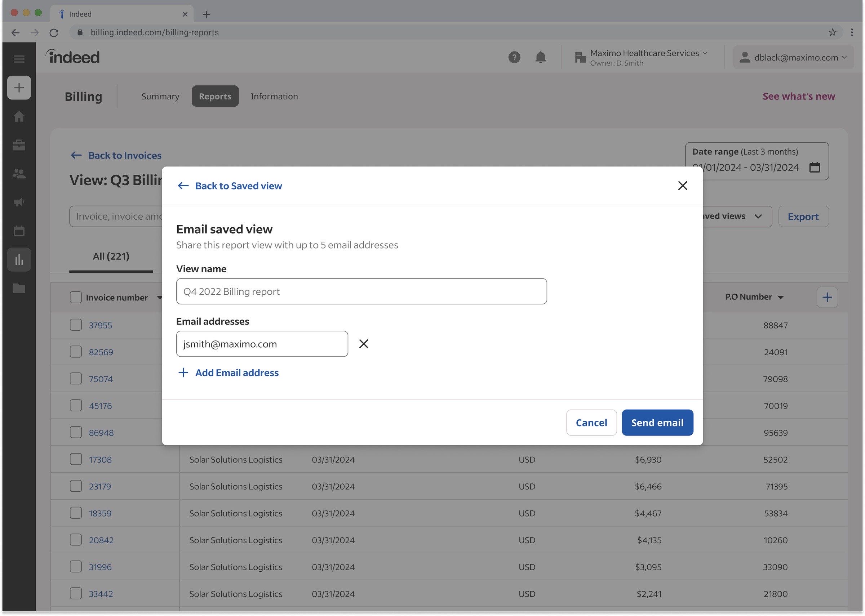
Task: Open the Information billing tab
Action: click(x=274, y=96)
